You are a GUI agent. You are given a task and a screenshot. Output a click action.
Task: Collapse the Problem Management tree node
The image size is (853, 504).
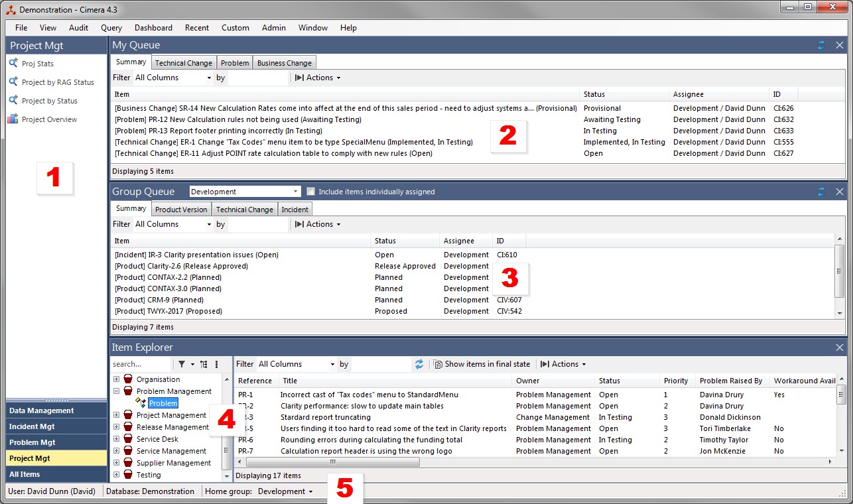tap(116, 391)
